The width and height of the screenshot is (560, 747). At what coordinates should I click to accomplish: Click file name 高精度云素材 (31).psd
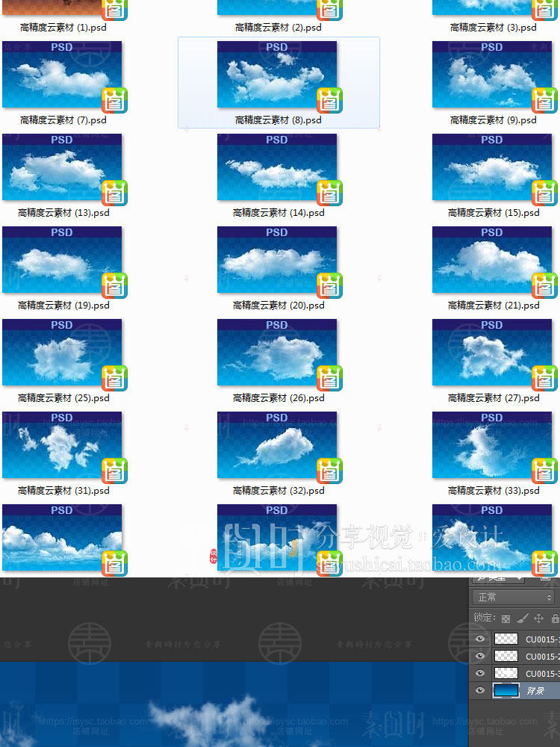[x=63, y=491]
